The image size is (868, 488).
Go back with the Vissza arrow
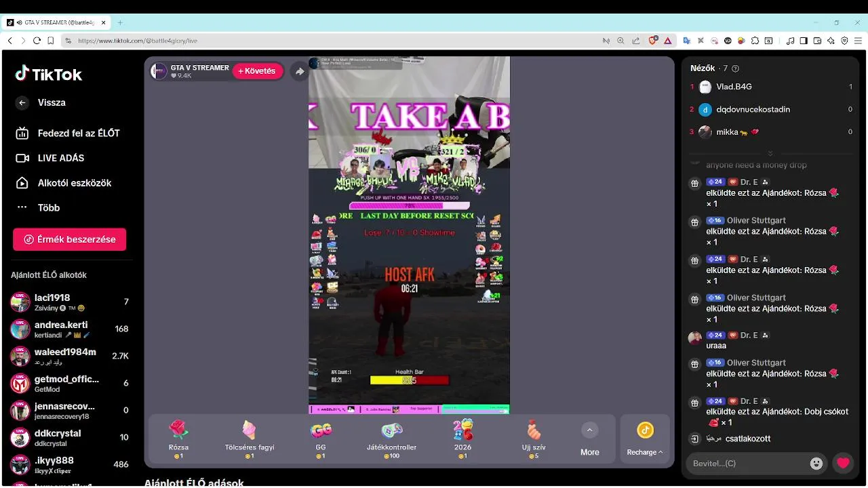coord(22,102)
